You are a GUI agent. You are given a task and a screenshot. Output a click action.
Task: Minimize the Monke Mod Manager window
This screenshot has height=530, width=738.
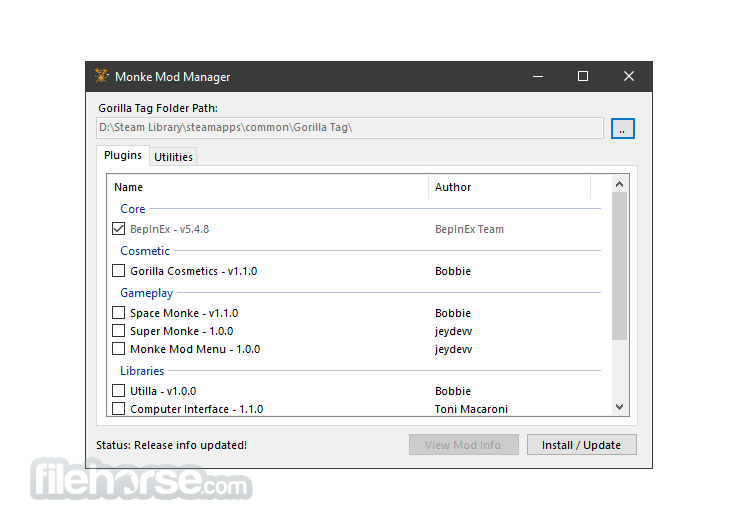coord(537,76)
